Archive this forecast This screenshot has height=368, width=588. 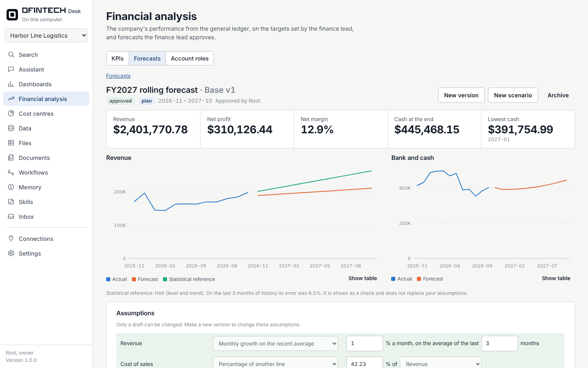[x=558, y=95]
